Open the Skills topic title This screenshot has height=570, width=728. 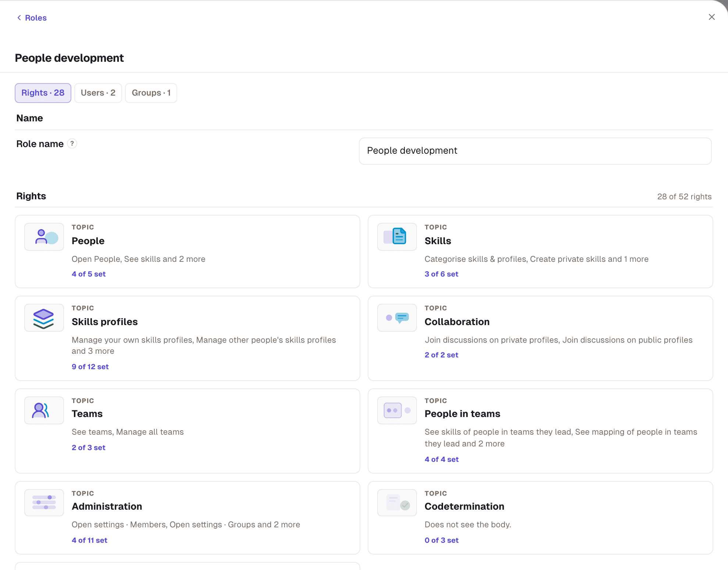438,241
